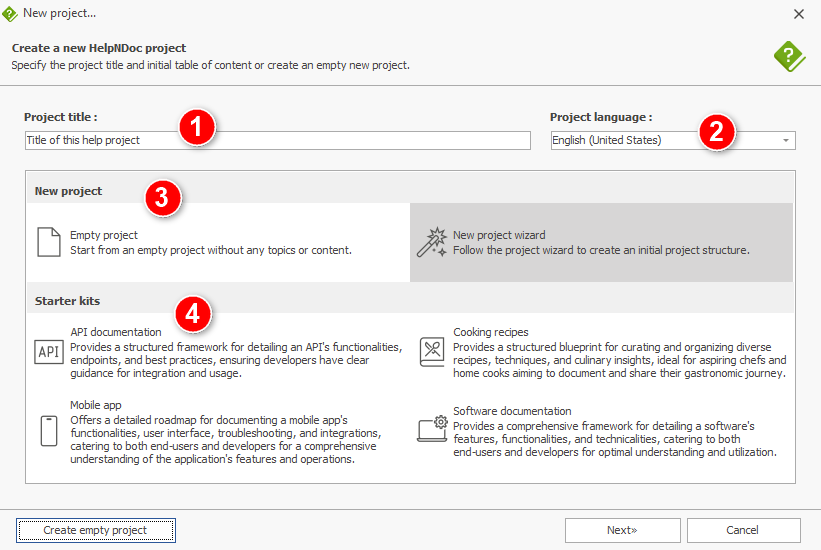Click 'Start from an empty project' description
Screen dimensions: 821x550
(x=211, y=250)
